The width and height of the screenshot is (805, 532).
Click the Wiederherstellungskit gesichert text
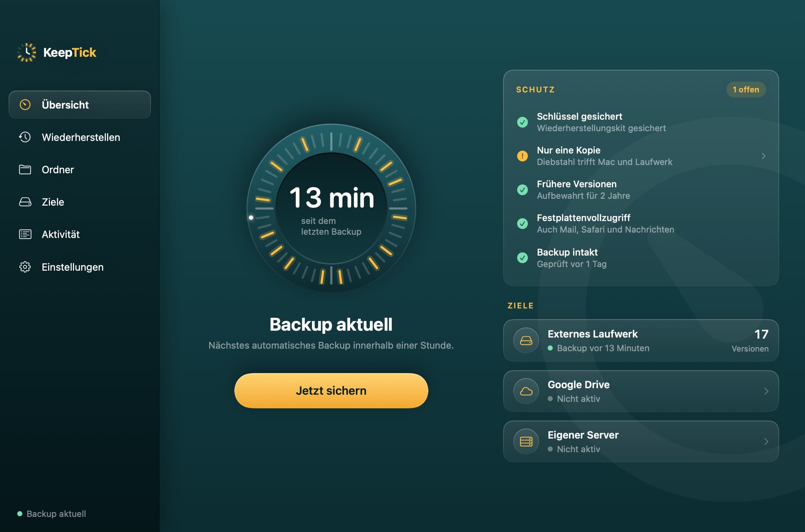[x=601, y=128]
